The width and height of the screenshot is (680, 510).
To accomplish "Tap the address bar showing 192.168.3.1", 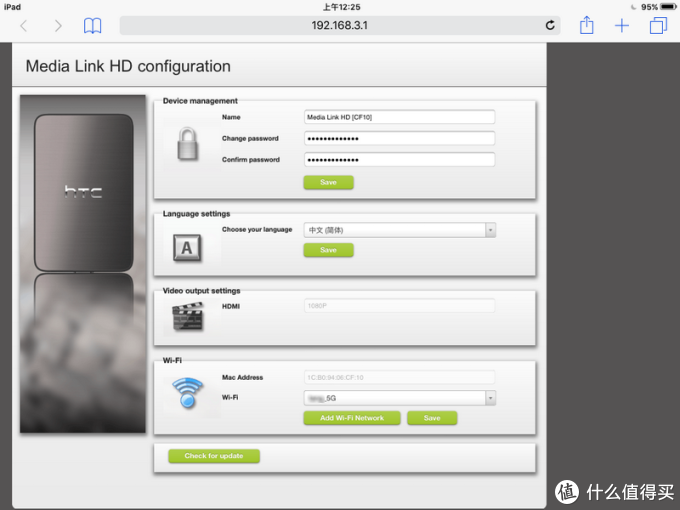I will (340, 26).
